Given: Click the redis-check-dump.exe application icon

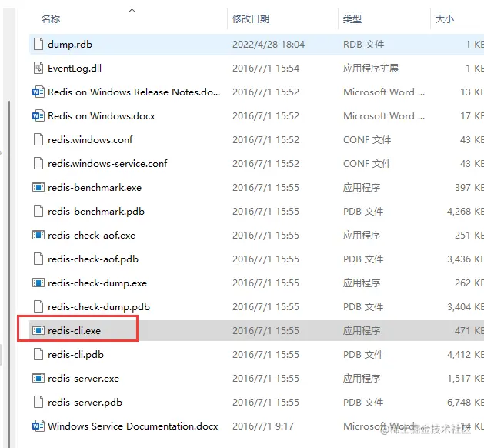Looking at the screenshot, I should (x=38, y=283).
